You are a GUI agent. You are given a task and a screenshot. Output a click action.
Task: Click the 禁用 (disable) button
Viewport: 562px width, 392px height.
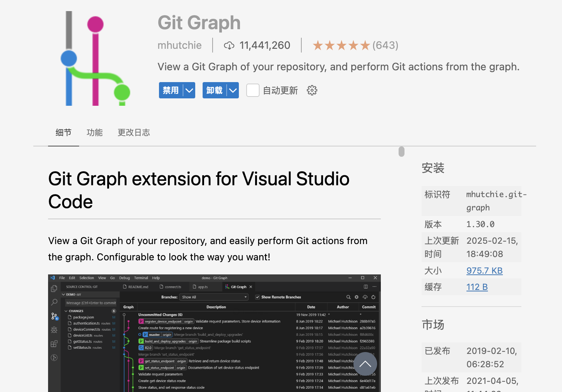point(171,90)
